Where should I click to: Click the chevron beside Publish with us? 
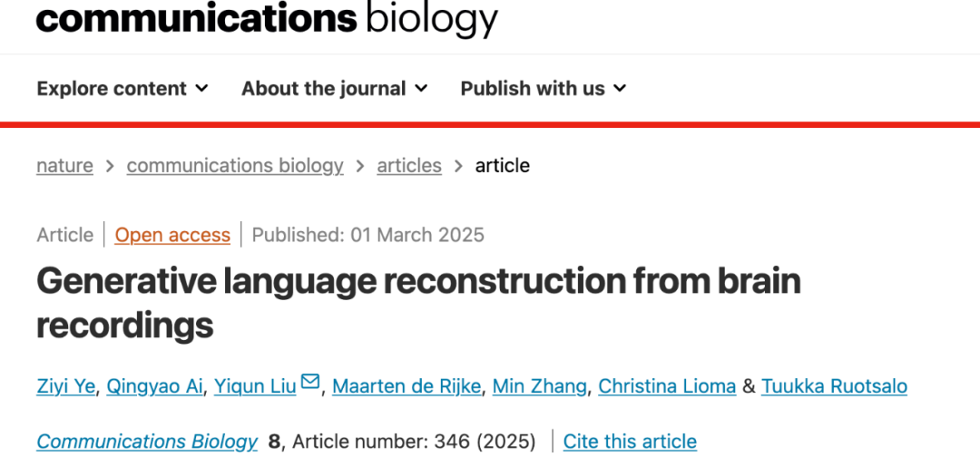[620, 89]
